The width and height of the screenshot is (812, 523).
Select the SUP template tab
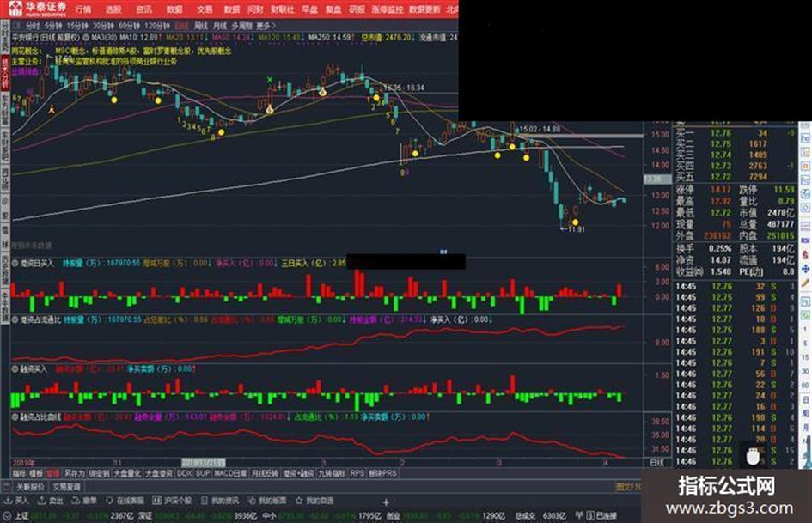tap(203, 473)
